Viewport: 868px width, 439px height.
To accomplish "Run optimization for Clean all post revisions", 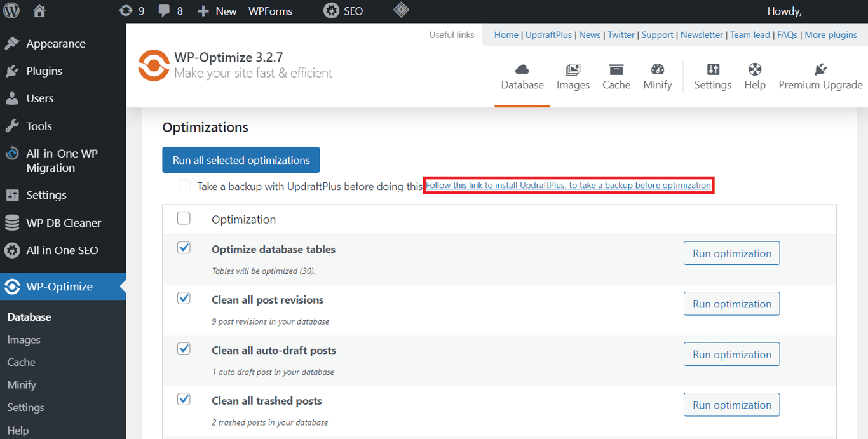I will point(731,304).
